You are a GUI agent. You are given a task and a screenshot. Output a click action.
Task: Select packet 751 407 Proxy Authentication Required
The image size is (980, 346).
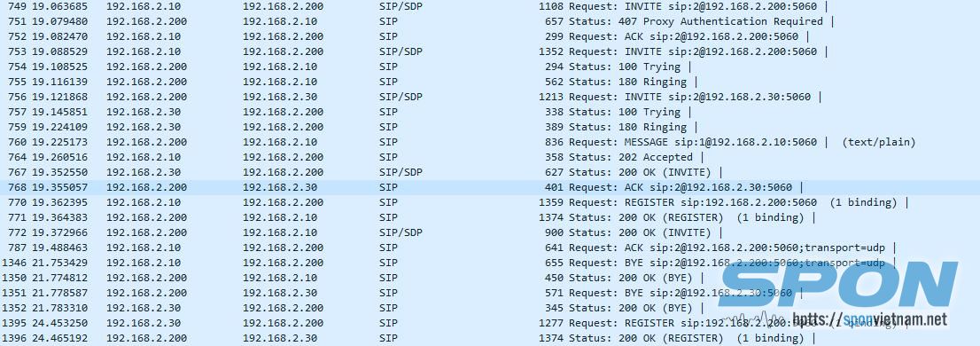tap(490, 21)
